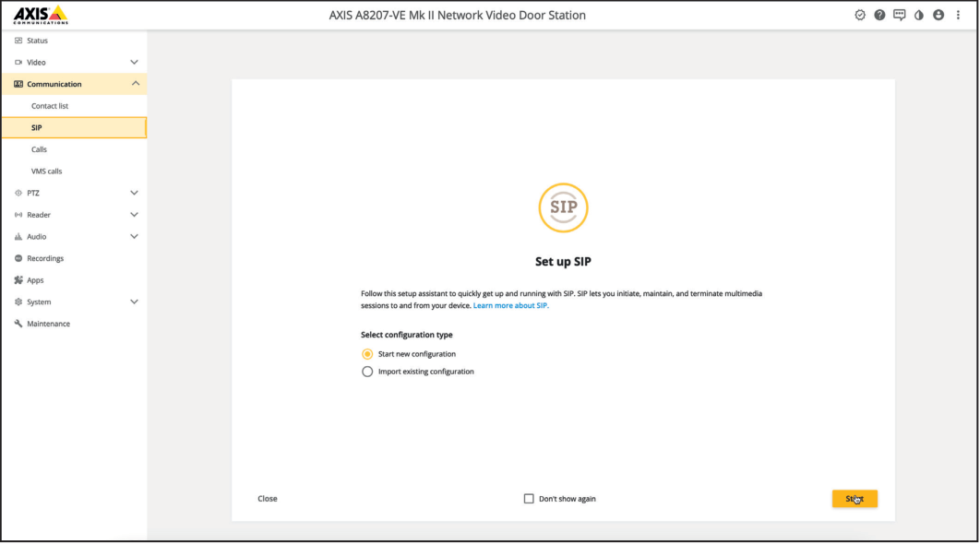980x544 pixels.
Task: Open the feedback chat icon
Action: click(x=899, y=14)
